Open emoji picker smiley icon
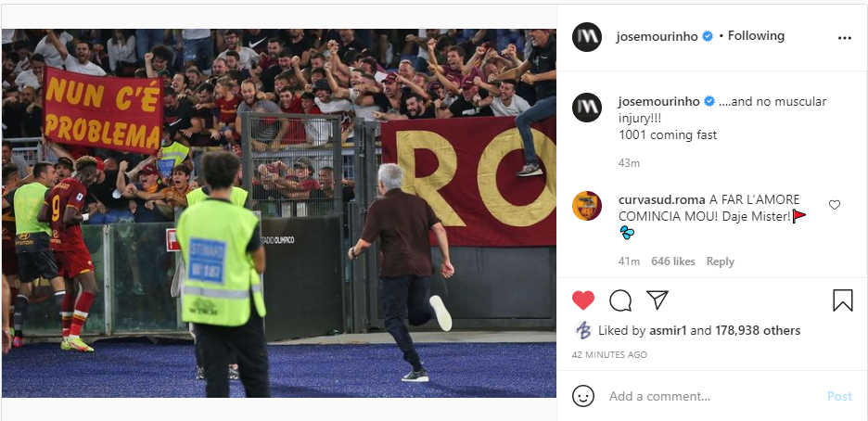Screen dimensions: 868x421 [583, 396]
